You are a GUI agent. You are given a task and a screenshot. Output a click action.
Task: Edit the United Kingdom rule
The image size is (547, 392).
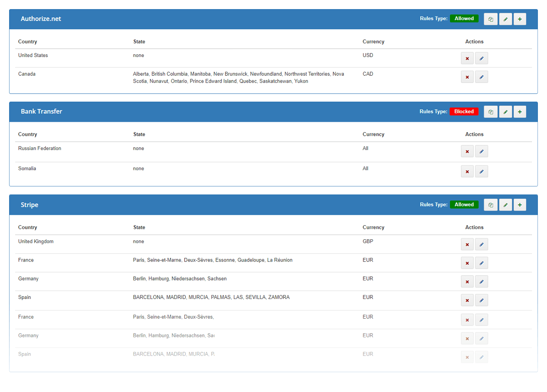point(481,244)
